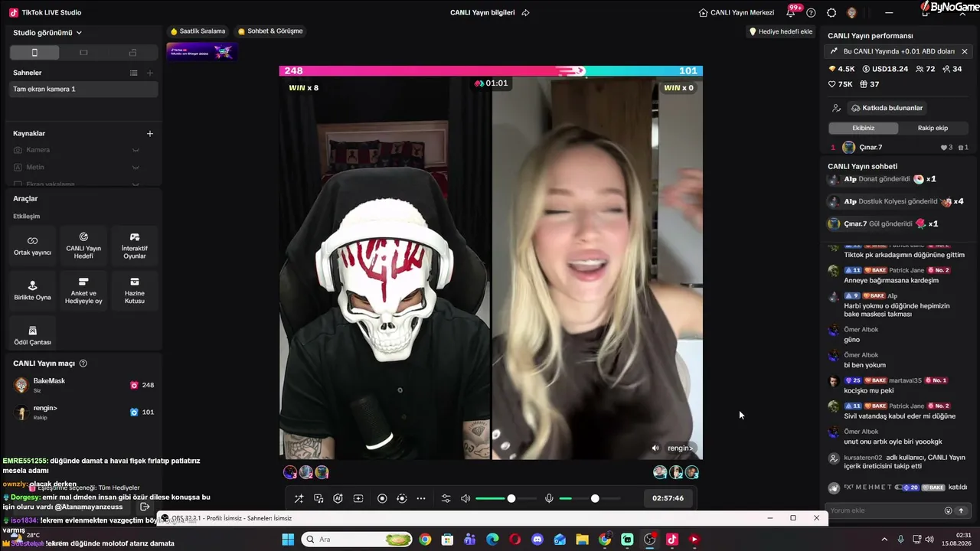Expand the Studio görünümü dropdown
Image resolution: width=980 pixels, height=551 pixels.
pyautogui.click(x=47, y=33)
